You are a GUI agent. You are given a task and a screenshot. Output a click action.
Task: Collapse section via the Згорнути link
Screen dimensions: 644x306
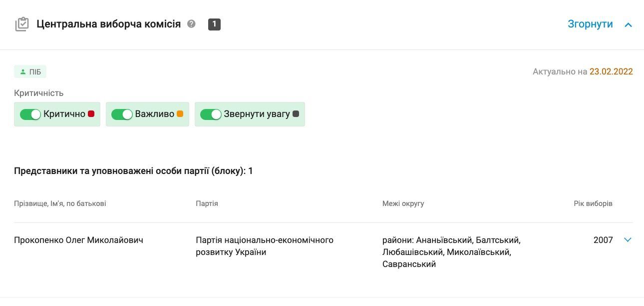[x=590, y=24]
